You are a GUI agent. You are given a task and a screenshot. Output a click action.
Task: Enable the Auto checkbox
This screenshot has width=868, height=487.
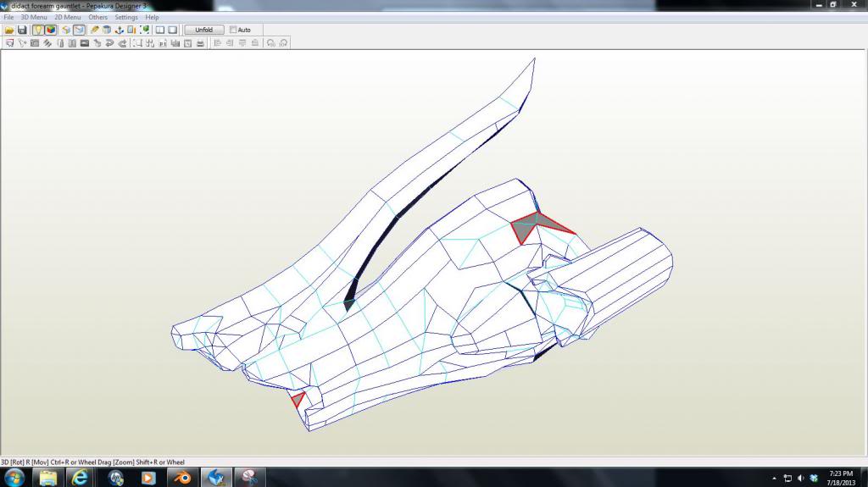tap(233, 30)
